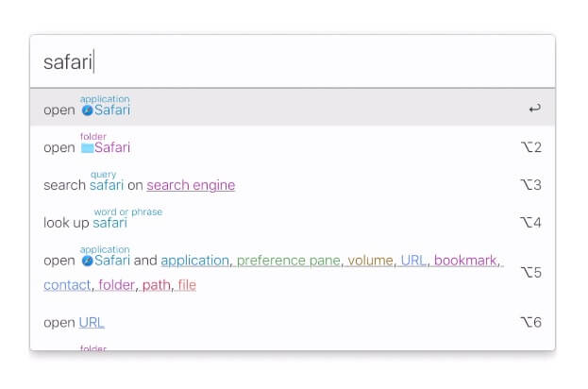The height and width of the screenshot is (389, 588).
Task: Click the underlined URL in the 'open URL' row
Action: click(x=92, y=323)
